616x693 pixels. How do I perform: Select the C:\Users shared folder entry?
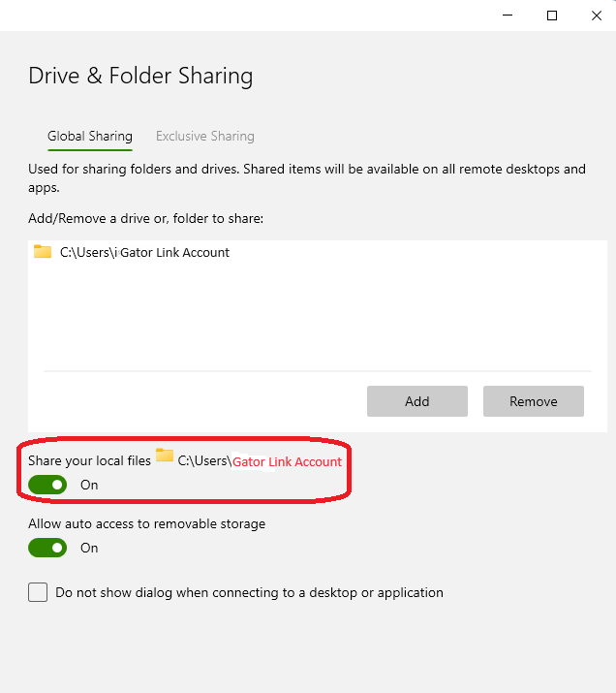coord(144,253)
